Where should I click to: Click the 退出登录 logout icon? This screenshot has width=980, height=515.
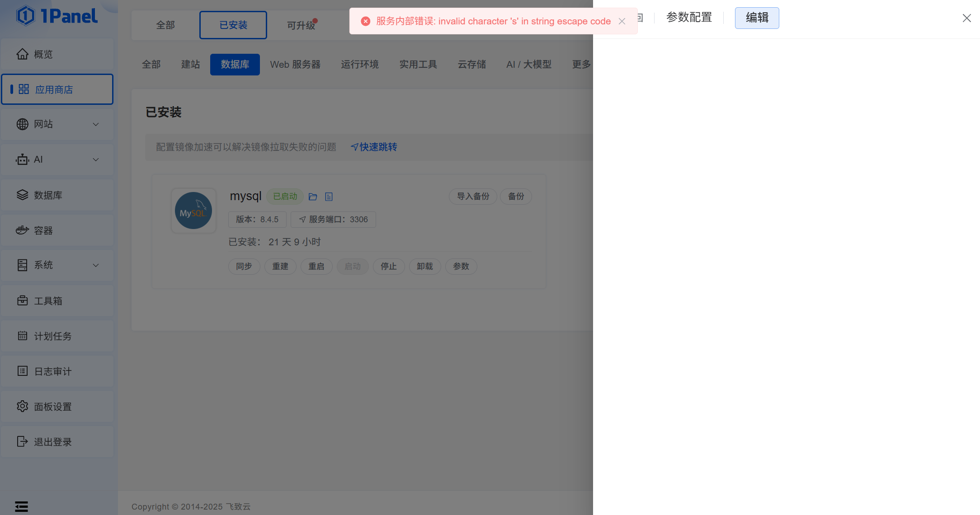pos(23,441)
